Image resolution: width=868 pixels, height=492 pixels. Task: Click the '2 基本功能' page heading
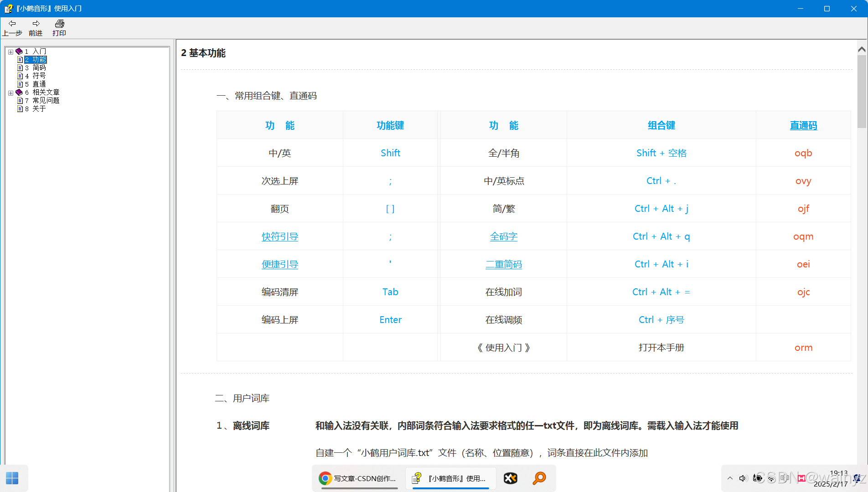[x=203, y=53]
